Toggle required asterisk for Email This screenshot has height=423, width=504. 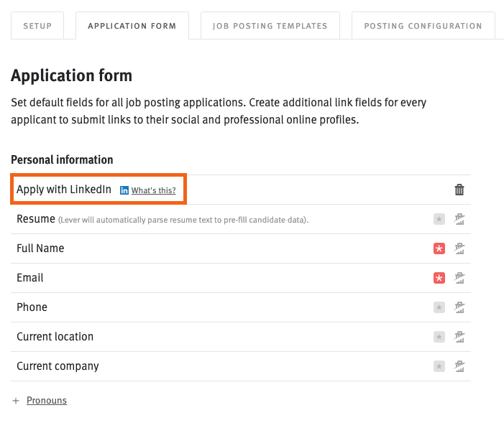[439, 278]
